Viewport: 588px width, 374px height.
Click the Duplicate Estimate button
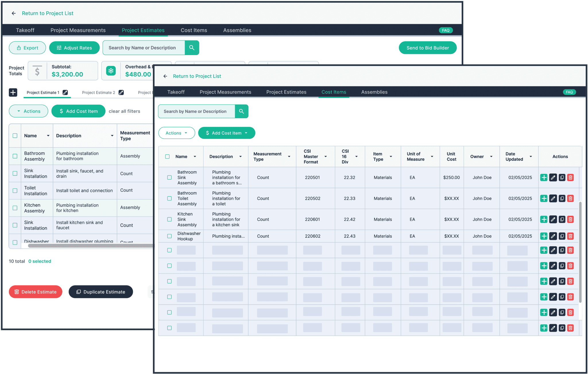pyautogui.click(x=100, y=292)
